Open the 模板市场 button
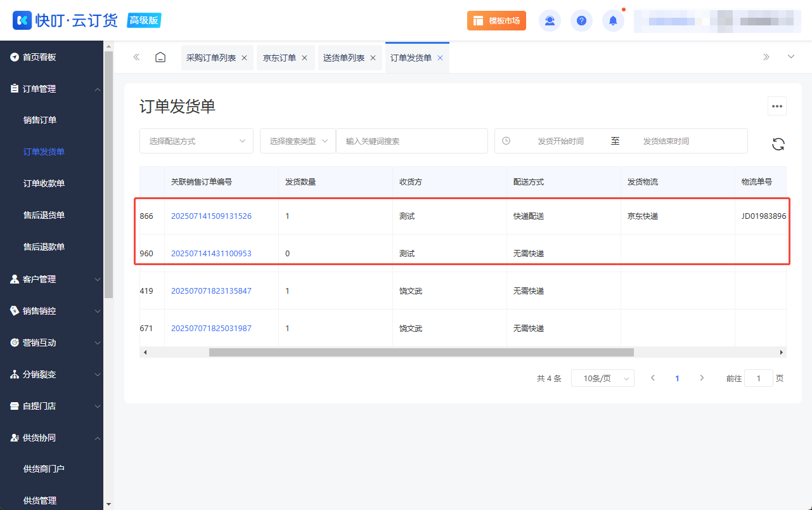The width and height of the screenshot is (812, 510). click(x=496, y=20)
